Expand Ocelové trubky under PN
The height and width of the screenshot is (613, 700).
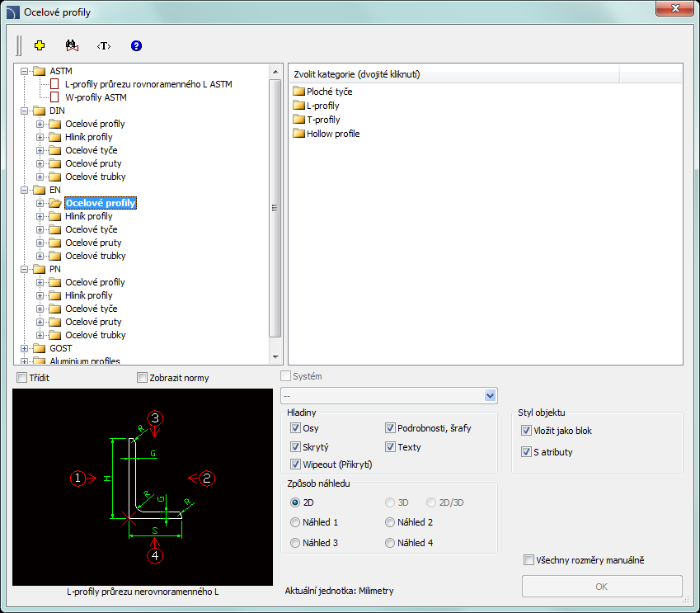[40, 335]
